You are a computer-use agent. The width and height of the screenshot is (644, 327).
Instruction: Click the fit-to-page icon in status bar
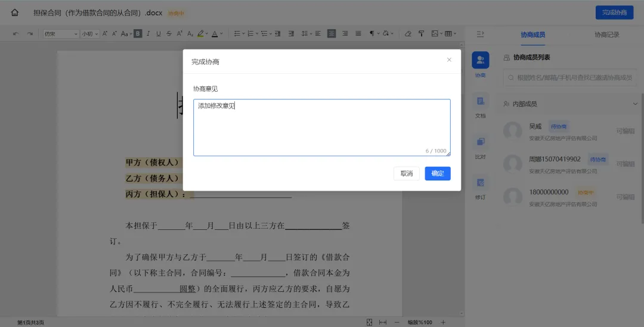[x=369, y=322]
